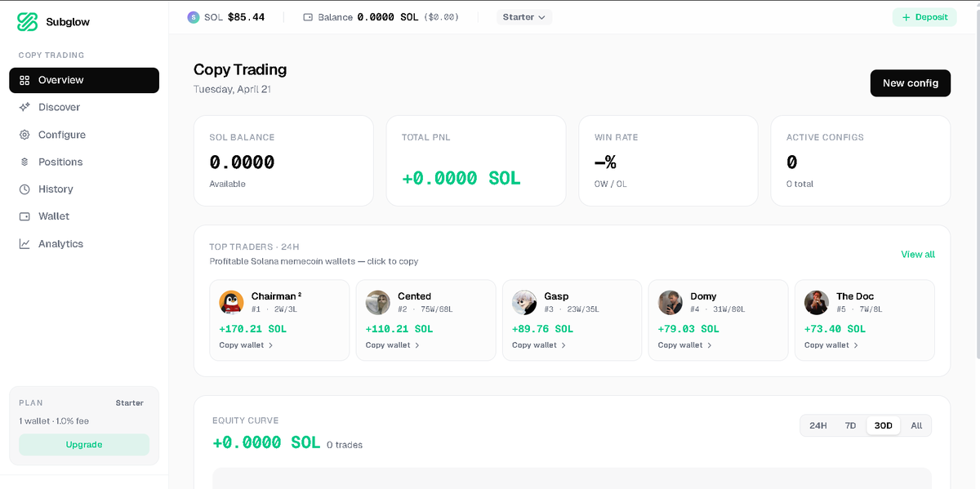Click the wallet icon beside Balance
Viewport: 980px width, 489px height.
(x=309, y=17)
